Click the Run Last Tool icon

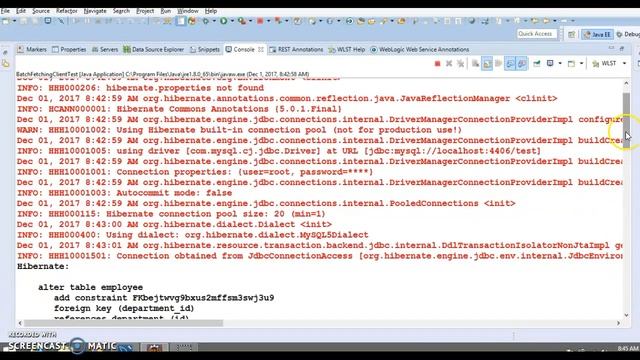tap(242, 21)
